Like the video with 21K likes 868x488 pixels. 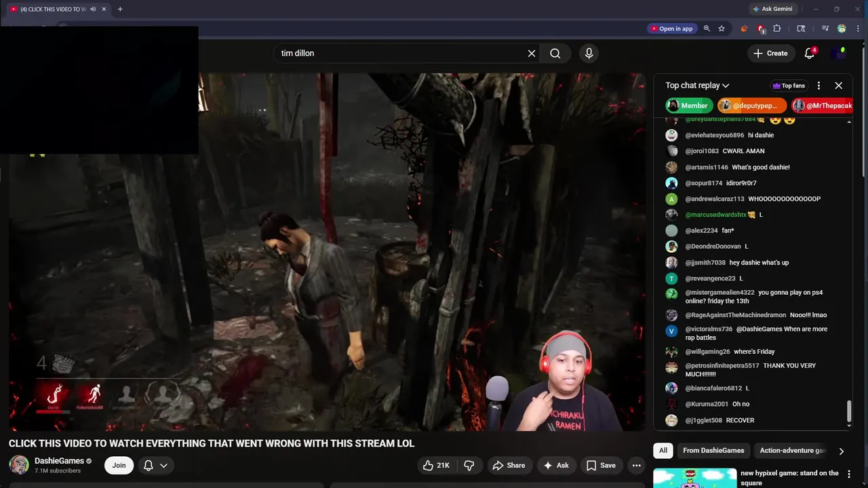436,466
